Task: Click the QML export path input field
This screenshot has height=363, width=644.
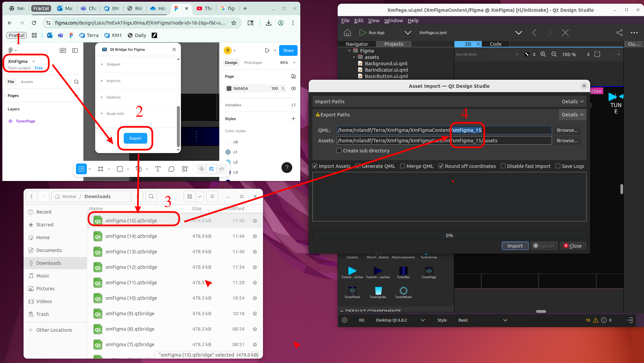Action: pyautogui.click(x=444, y=130)
